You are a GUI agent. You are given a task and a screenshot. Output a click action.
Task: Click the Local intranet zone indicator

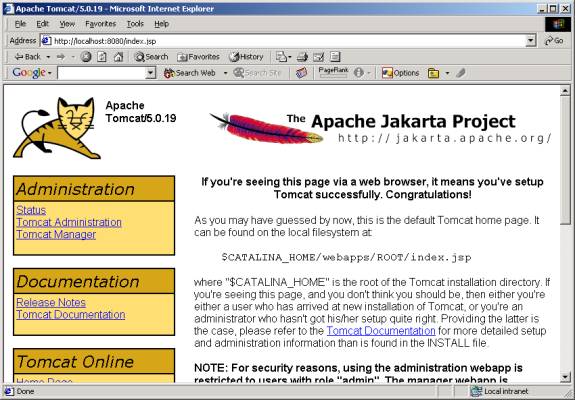(x=499, y=391)
